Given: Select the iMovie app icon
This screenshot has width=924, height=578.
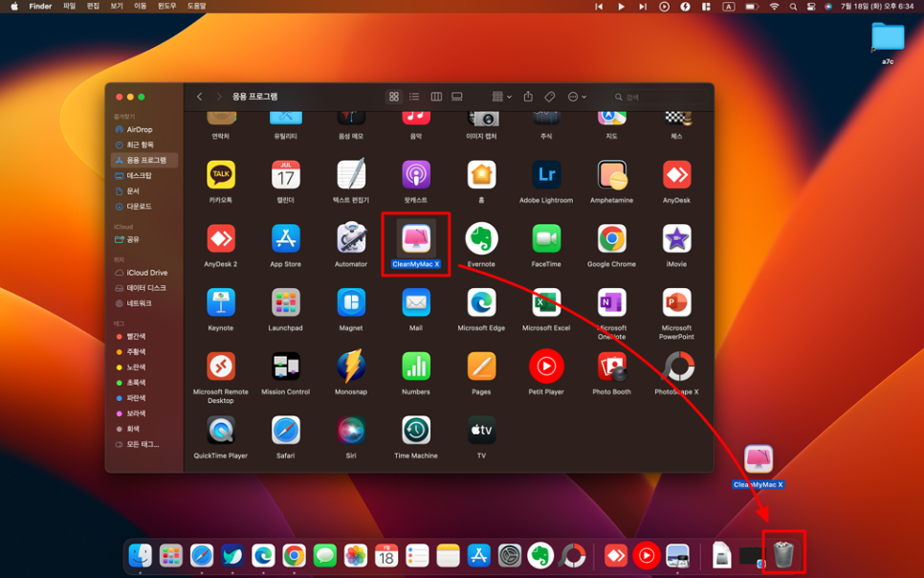Looking at the screenshot, I should 676,238.
